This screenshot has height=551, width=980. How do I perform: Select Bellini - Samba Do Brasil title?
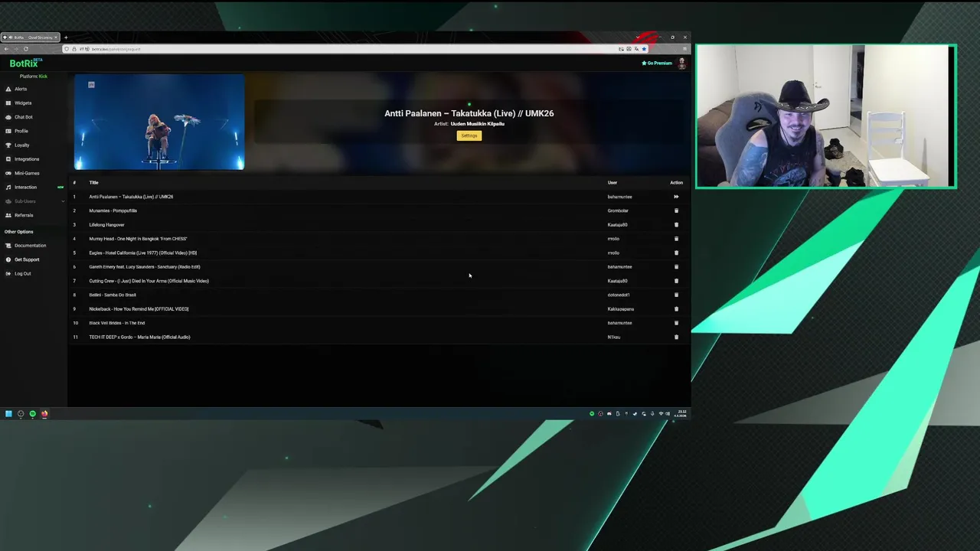(x=113, y=295)
